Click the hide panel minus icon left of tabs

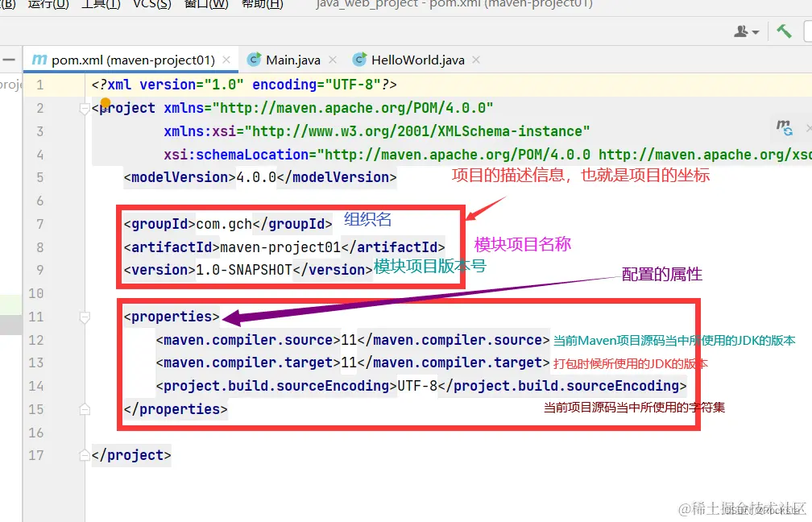coord(9,60)
